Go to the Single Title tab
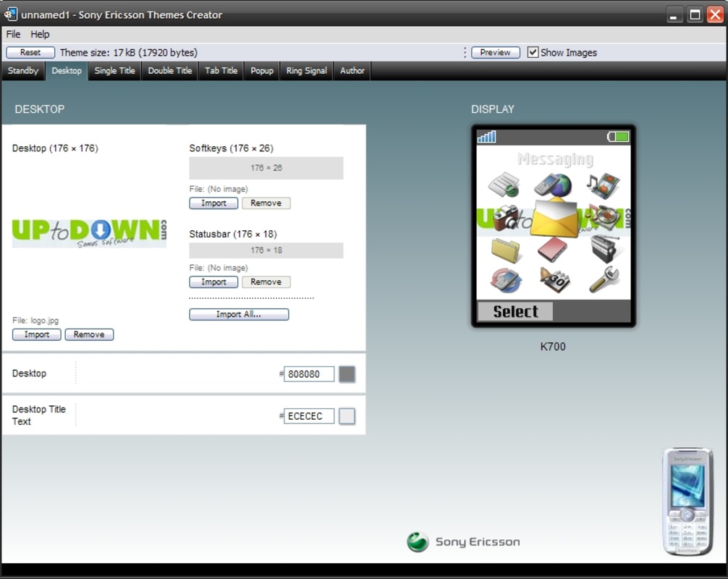The image size is (728, 579). pos(114,71)
